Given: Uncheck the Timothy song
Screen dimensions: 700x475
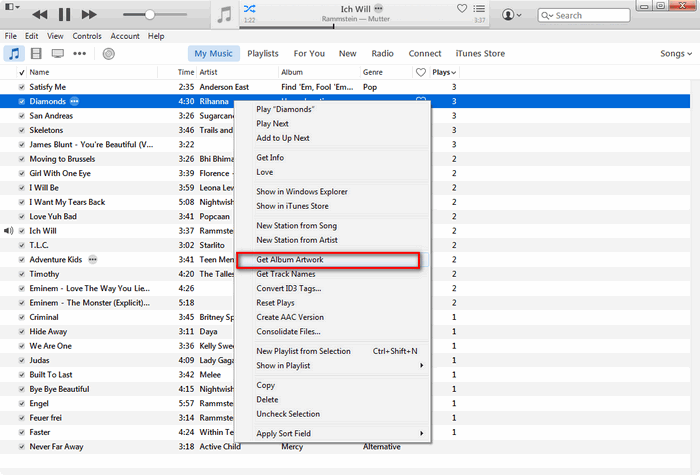Looking at the screenshot, I should (21, 274).
